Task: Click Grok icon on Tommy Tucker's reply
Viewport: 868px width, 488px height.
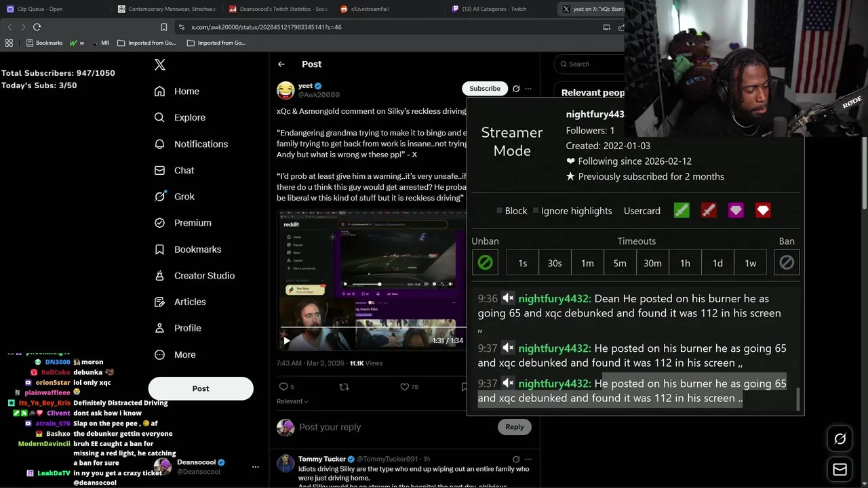Action: click(516, 459)
